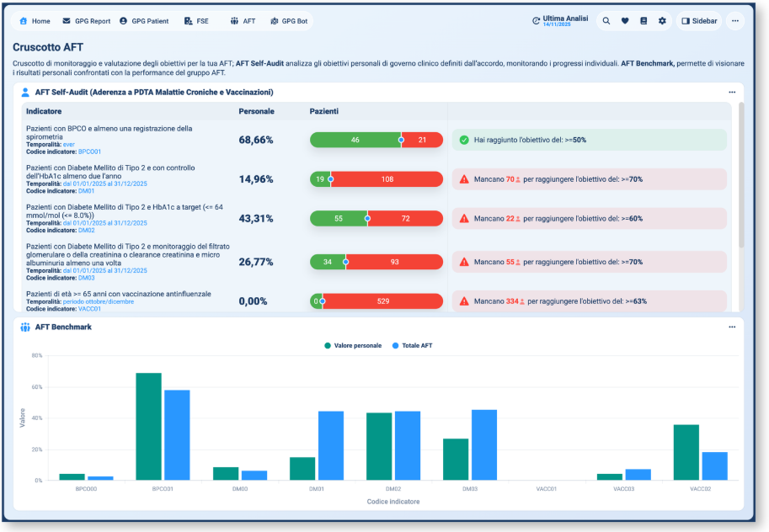Viewport: 769px width, 532px height.
Task: Click the heart favorites icon
Action: coord(625,21)
